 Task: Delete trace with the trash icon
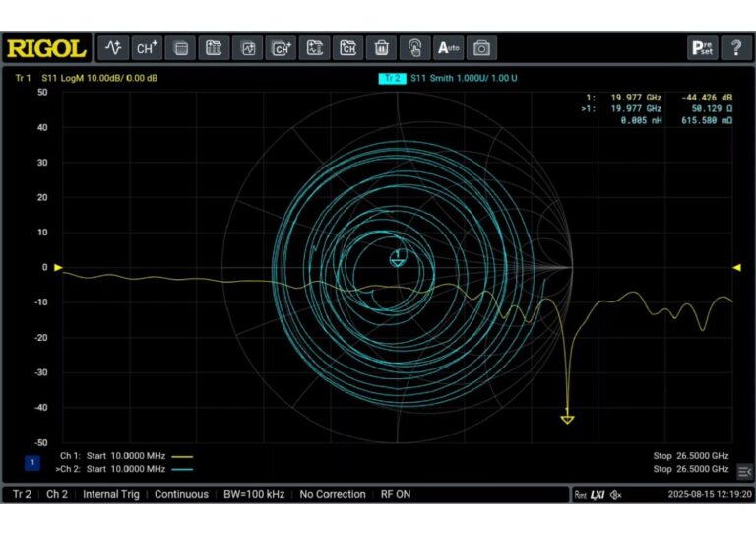tap(381, 48)
